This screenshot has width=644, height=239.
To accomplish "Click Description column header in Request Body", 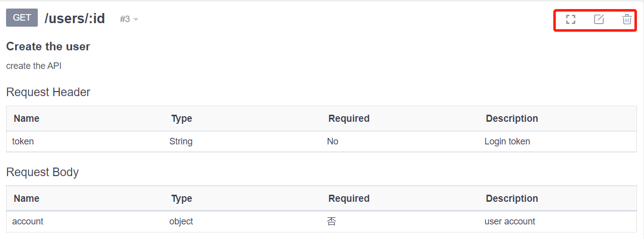I will pos(511,198).
